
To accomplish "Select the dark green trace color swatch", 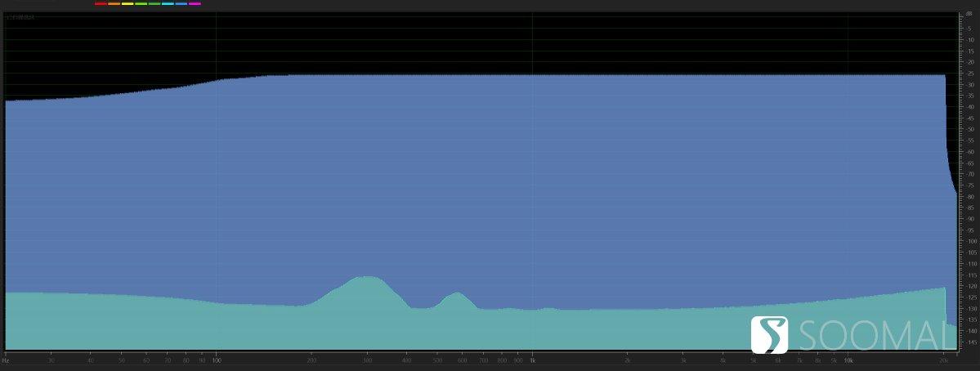I will coord(154,4).
